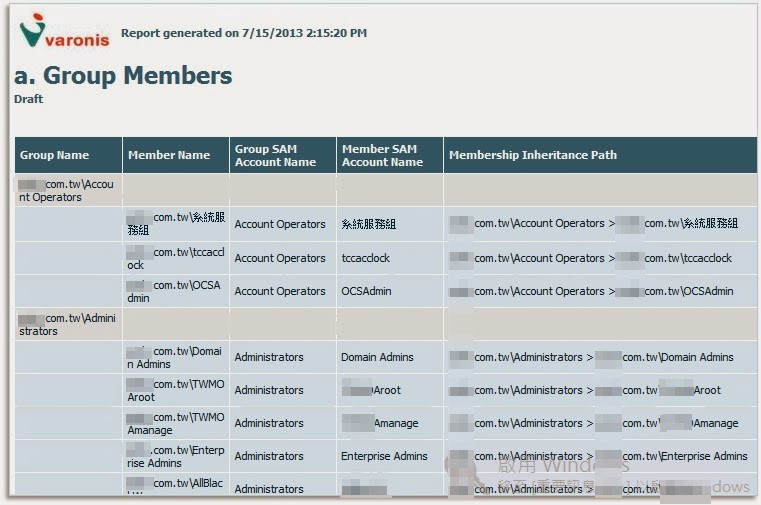Click the Domain Admins member name cell

point(176,357)
